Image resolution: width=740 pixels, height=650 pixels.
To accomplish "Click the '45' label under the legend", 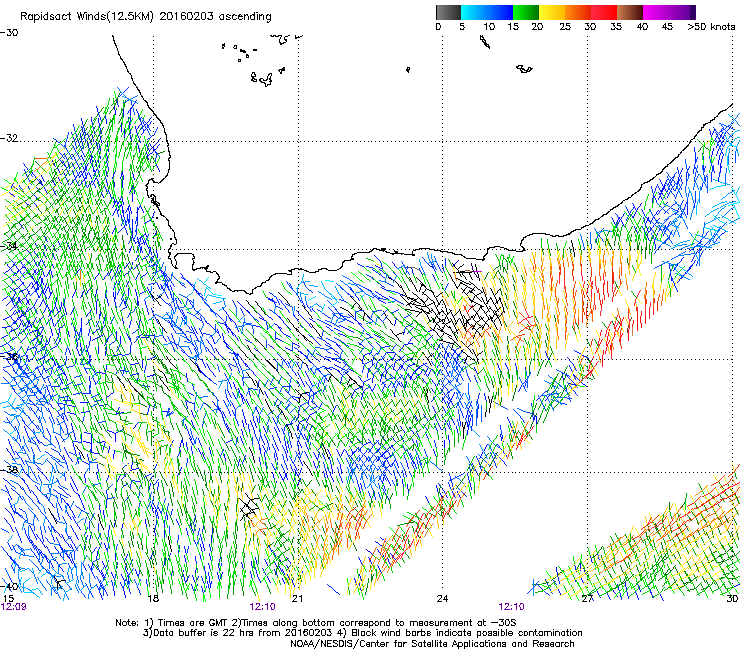I will click(667, 27).
